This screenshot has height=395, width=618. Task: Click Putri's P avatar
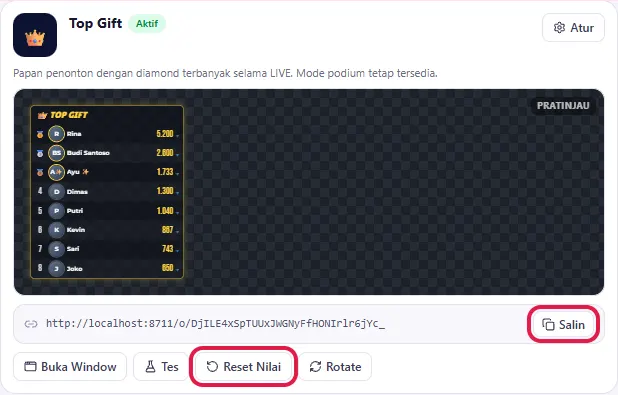pos(56,211)
